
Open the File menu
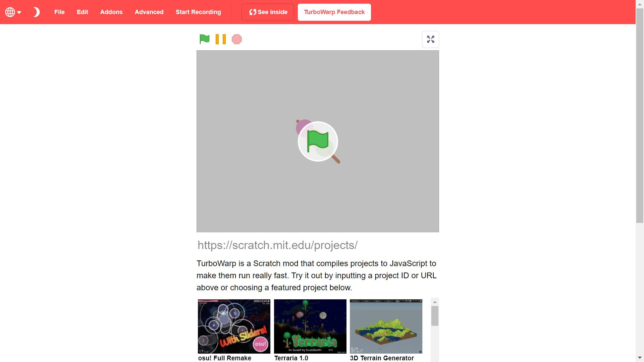(x=59, y=12)
